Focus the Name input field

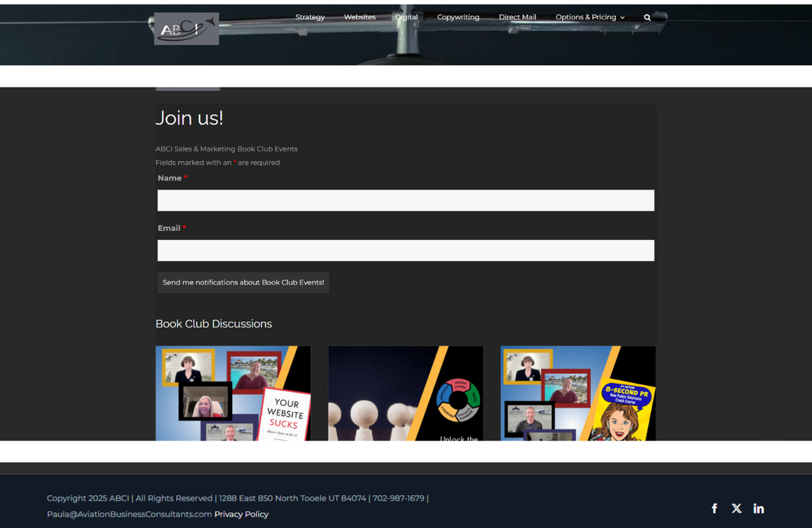point(406,200)
